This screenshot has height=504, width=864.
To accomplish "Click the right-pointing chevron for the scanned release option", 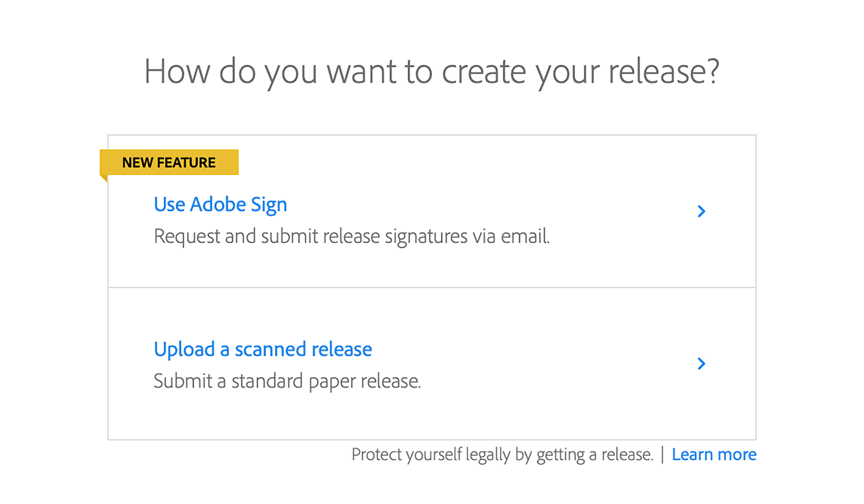I will 702,364.
